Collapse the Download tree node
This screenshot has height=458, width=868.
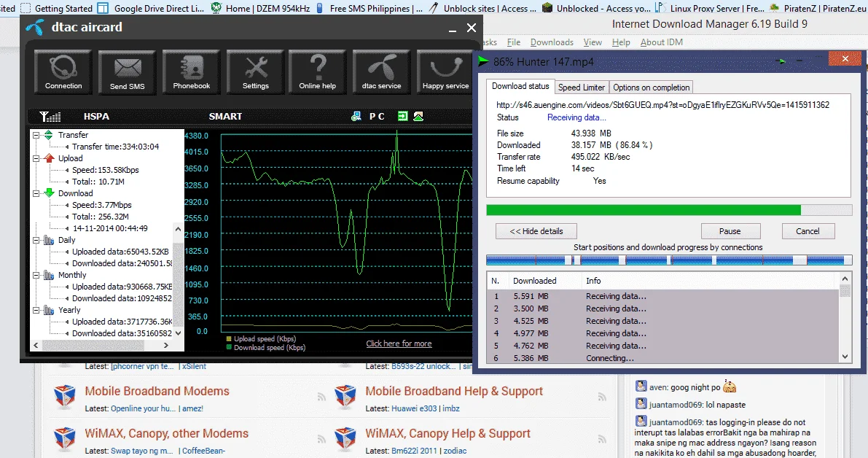36,193
